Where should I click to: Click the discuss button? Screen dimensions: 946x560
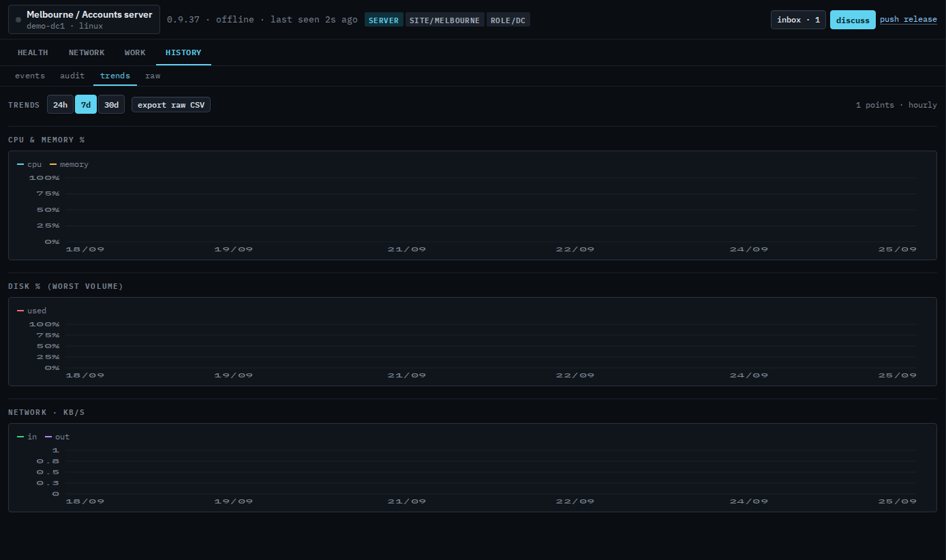[x=853, y=20]
